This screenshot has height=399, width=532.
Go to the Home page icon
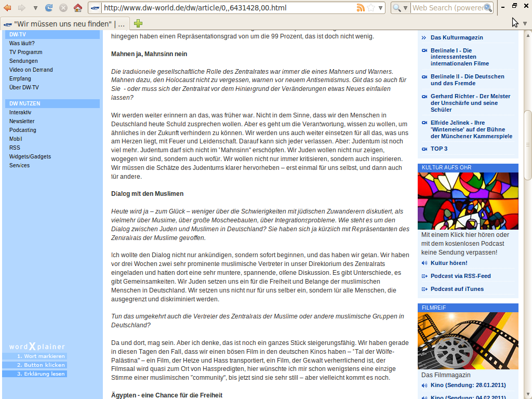pyautogui.click(x=78, y=8)
